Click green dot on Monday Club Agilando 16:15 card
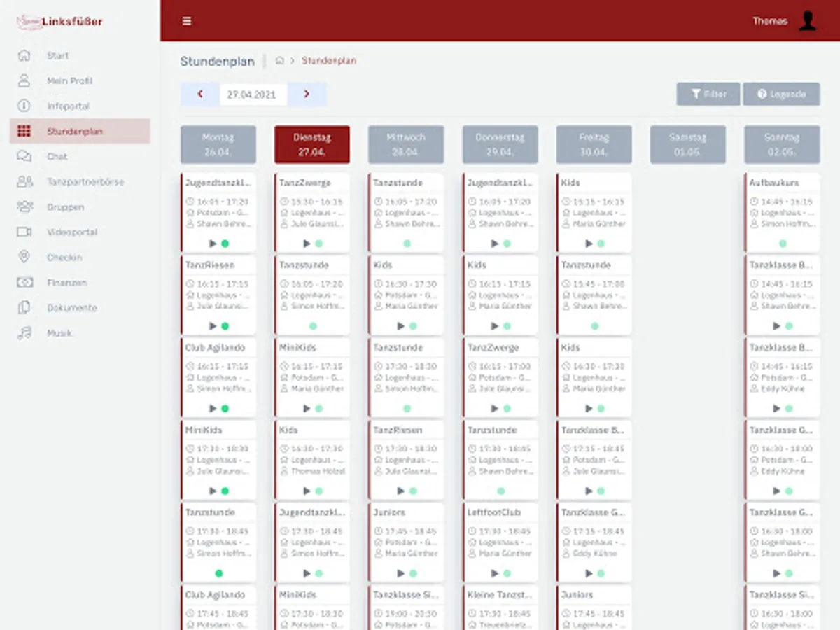Image resolution: width=840 pixels, height=630 pixels. click(225, 409)
